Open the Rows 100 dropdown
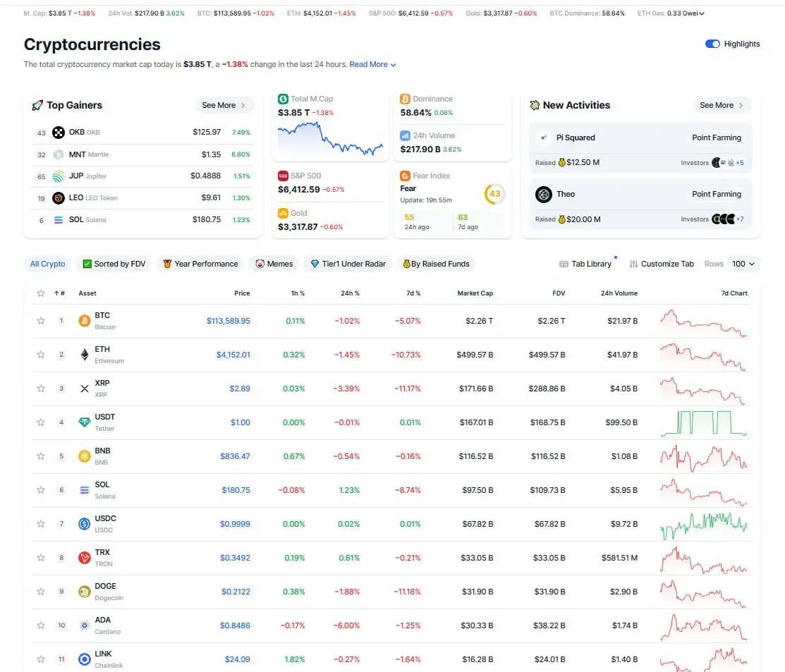This screenshot has height=672, width=785. (x=743, y=264)
